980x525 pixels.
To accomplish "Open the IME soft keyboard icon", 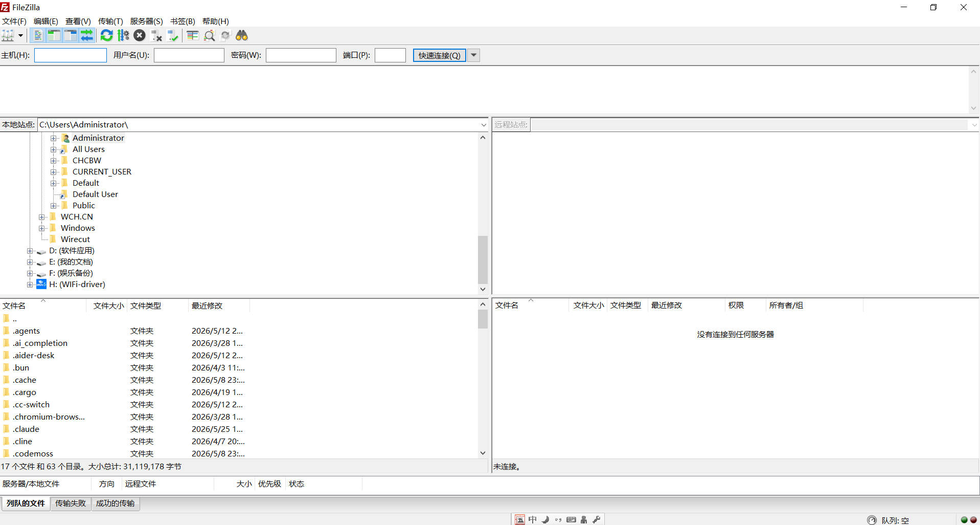I will coord(571,520).
